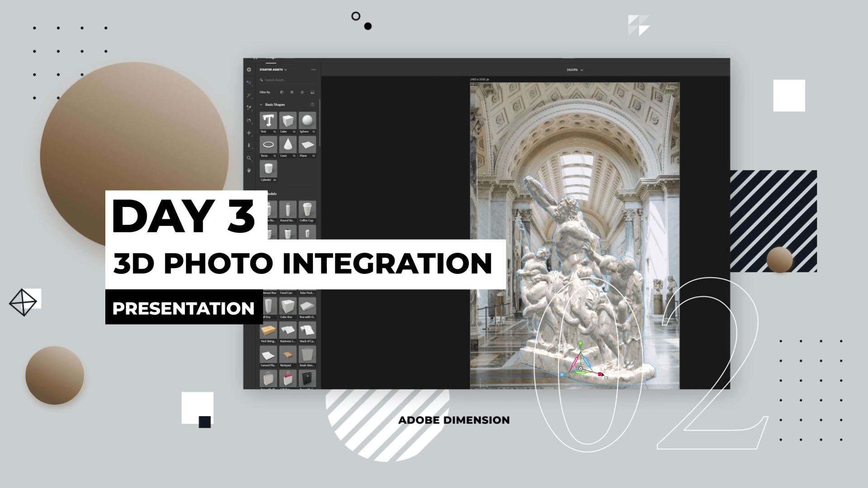868x488 pixels.
Task: Filter assets by images
Action: click(x=313, y=92)
